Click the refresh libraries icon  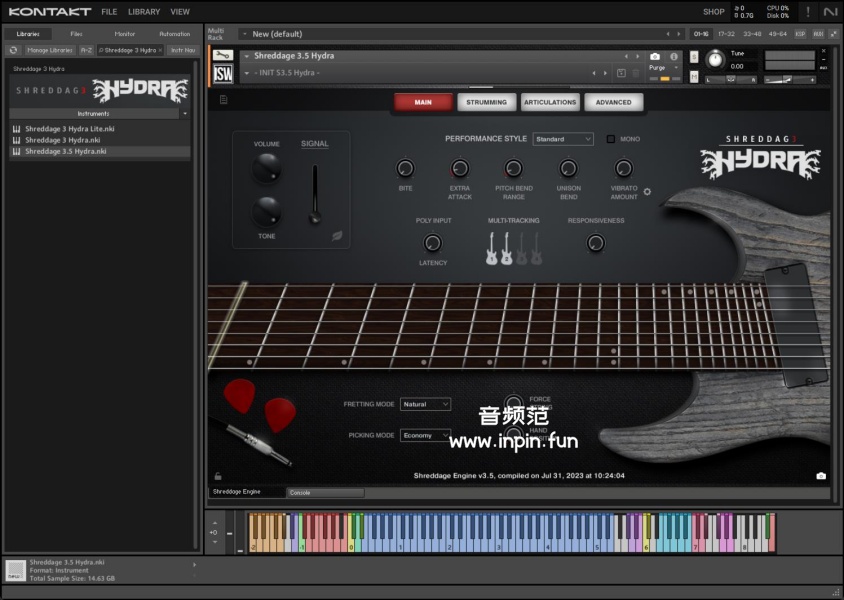click(14, 50)
